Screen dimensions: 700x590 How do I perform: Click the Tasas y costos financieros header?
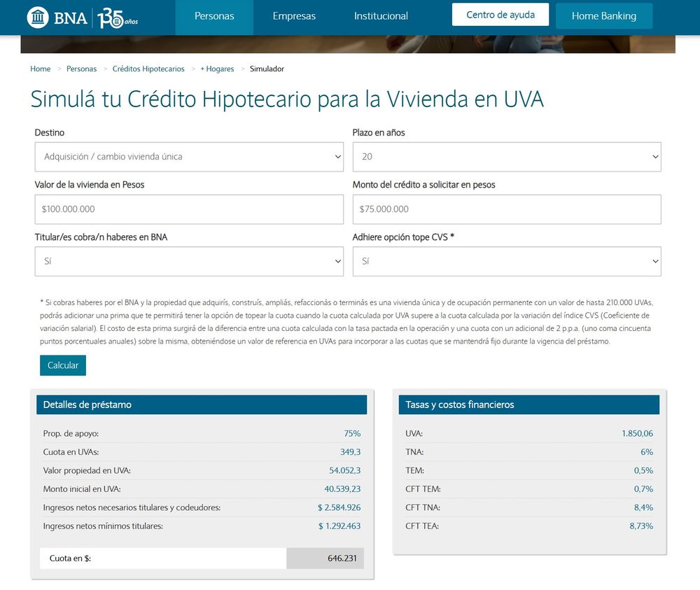coord(529,405)
